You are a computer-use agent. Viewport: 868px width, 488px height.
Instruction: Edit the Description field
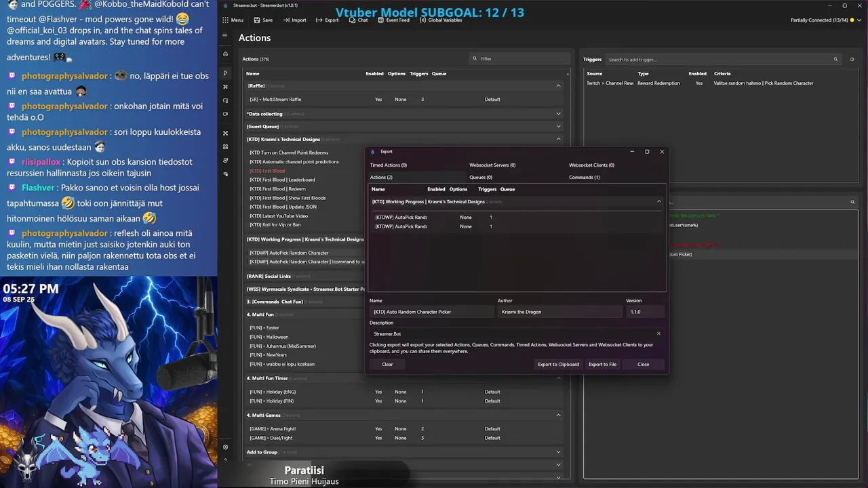pyautogui.click(x=516, y=333)
